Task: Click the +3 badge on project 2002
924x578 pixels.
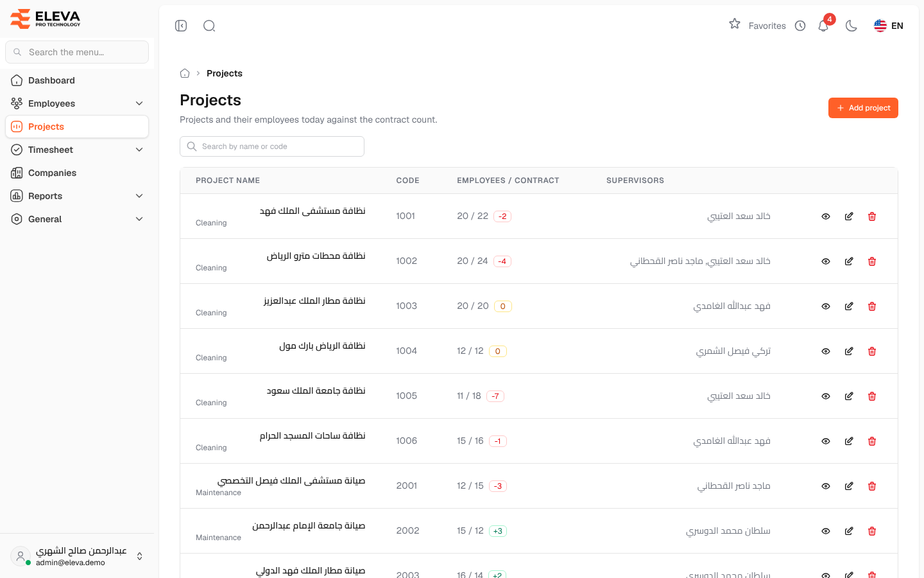Action: point(498,531)
